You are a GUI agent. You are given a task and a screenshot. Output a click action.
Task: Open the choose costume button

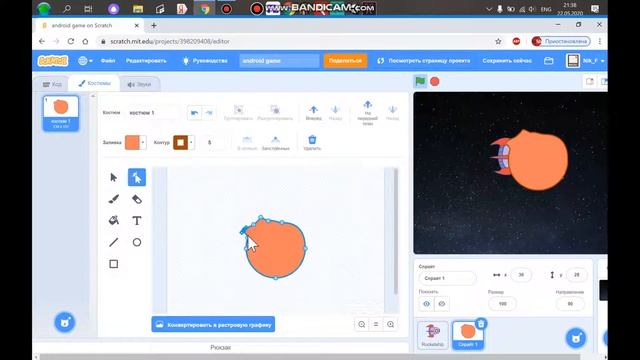[x=64, y=322]
